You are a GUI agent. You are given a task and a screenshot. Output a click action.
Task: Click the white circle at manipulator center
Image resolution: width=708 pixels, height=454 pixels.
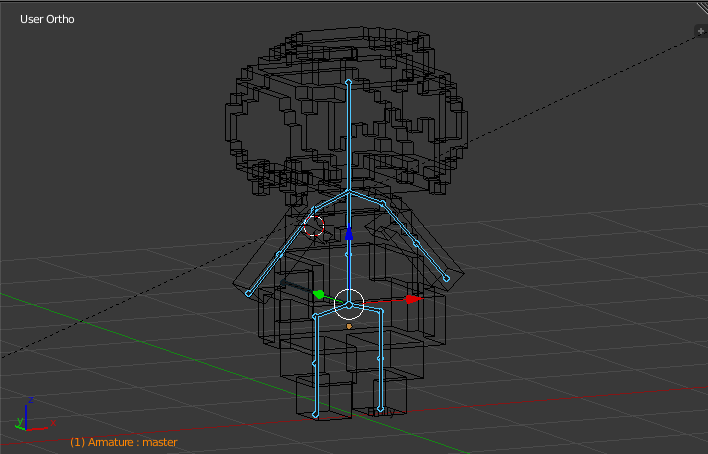pyautogui.click(x=349, y=304)
